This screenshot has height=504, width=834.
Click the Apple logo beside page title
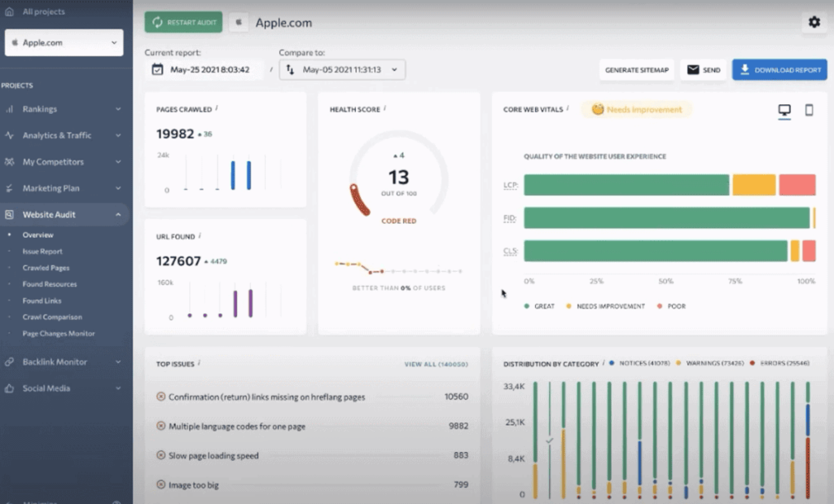click(239, 22)
